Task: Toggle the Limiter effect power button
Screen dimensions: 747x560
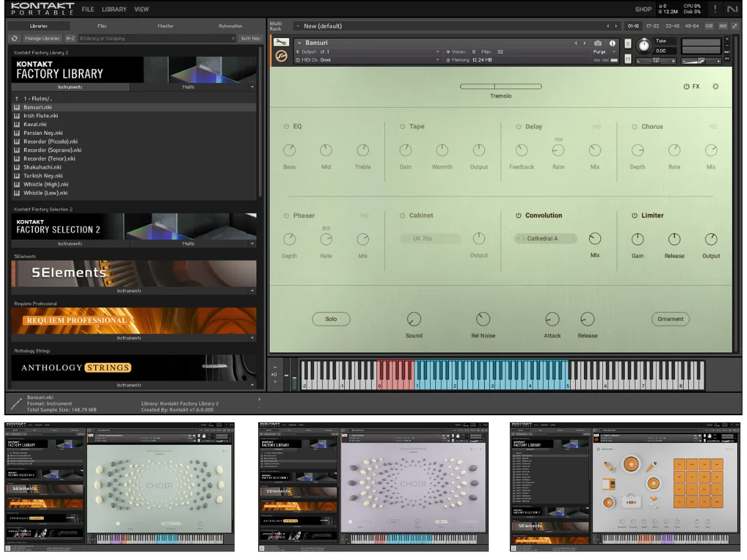Action: click(x=634, y=215)
